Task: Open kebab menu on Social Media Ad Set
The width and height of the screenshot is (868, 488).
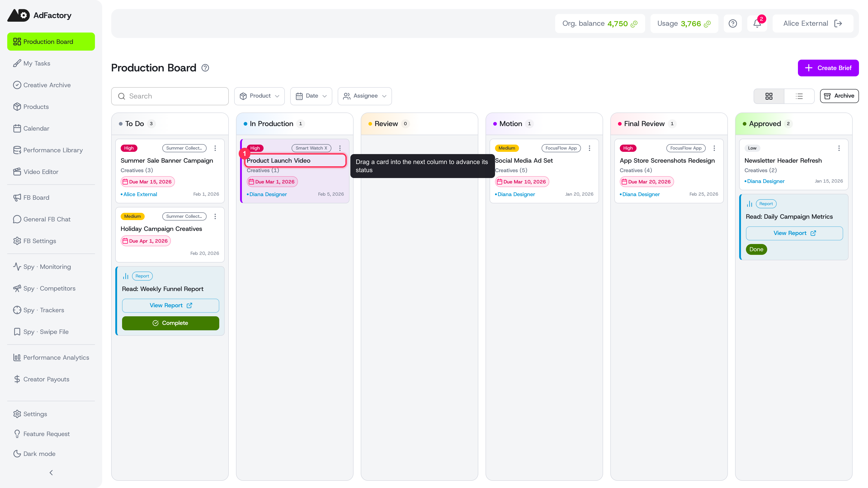Action: coord(589,148)
